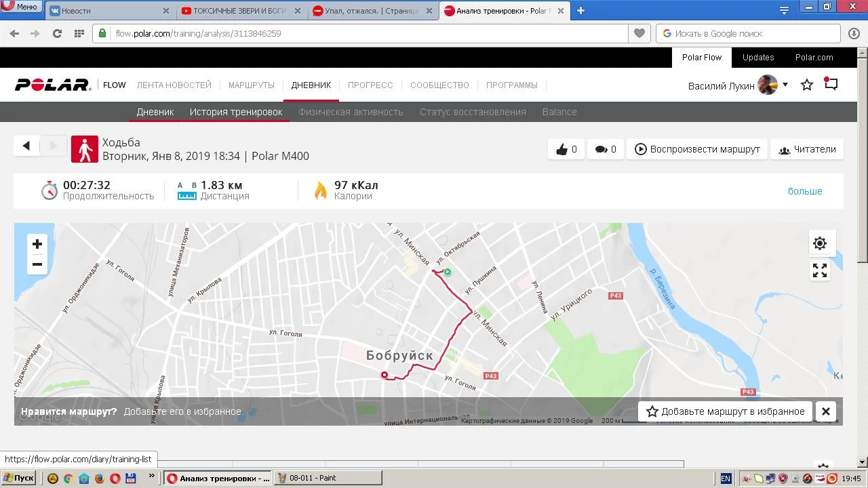Reload the current page

57,33
